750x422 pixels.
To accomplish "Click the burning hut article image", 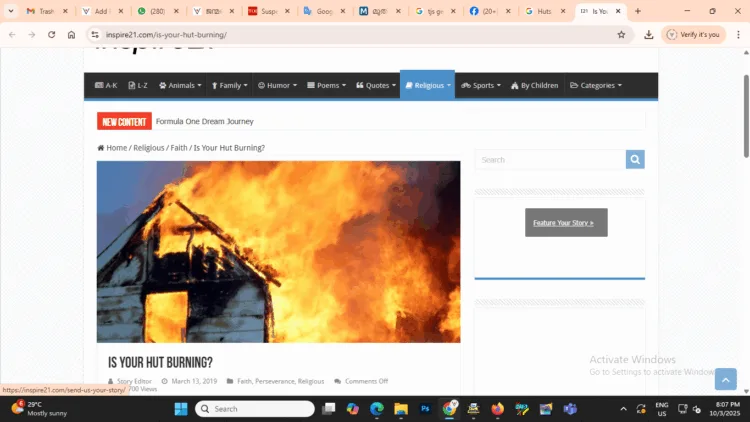I will click(278, 251).
